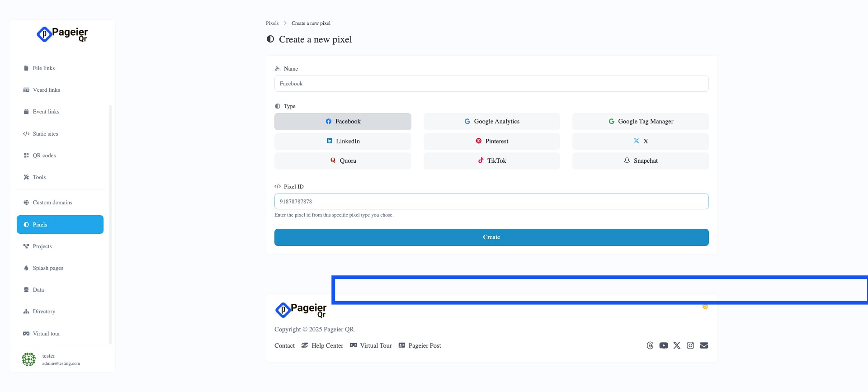
Task: Click the Pixels breadcrumb link
Action: click(x=272, y=23)
